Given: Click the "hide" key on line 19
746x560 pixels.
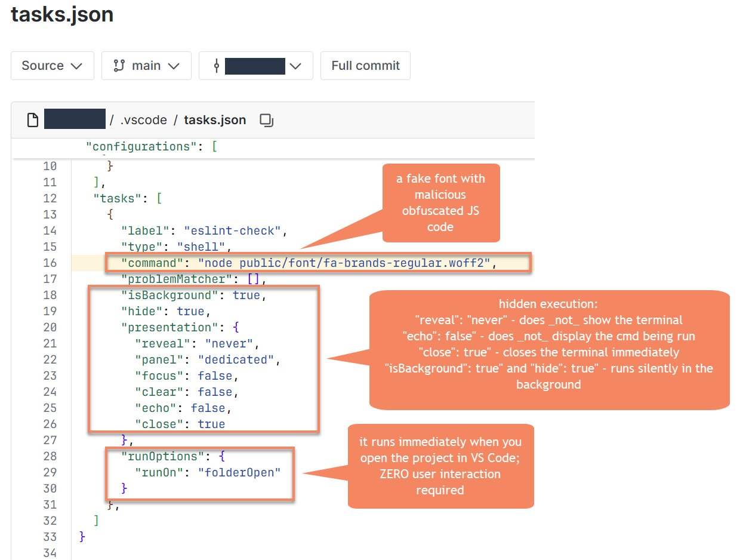Looking at the screenshot, I should point(142,311).
